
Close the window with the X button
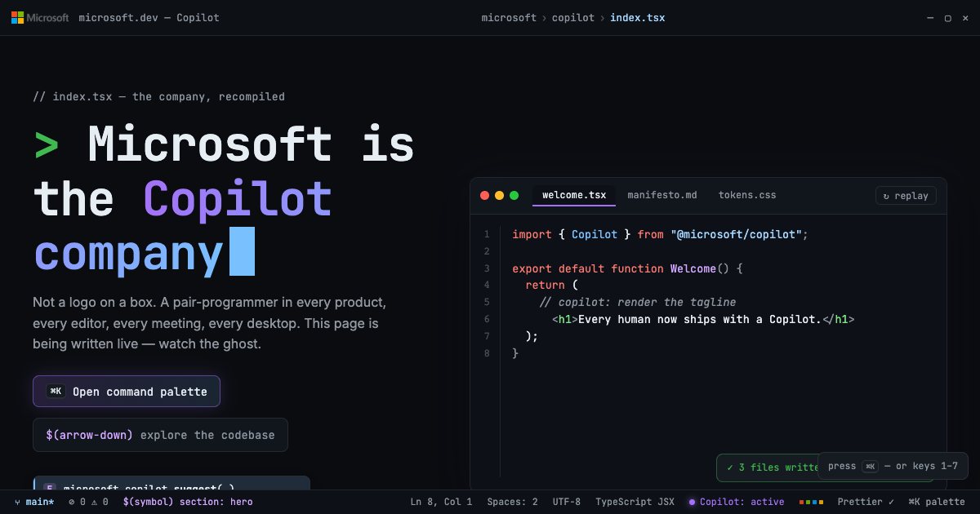coord(965,18)
